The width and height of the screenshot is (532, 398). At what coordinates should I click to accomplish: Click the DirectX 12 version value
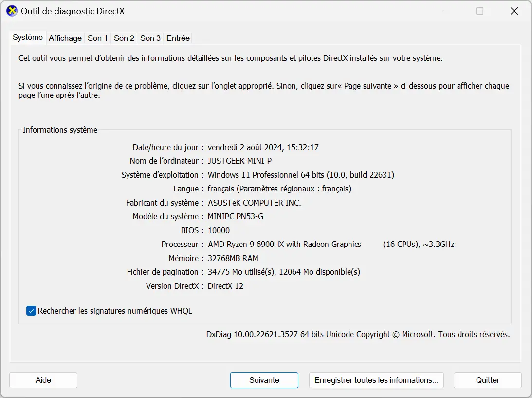(x=226, y=286)
